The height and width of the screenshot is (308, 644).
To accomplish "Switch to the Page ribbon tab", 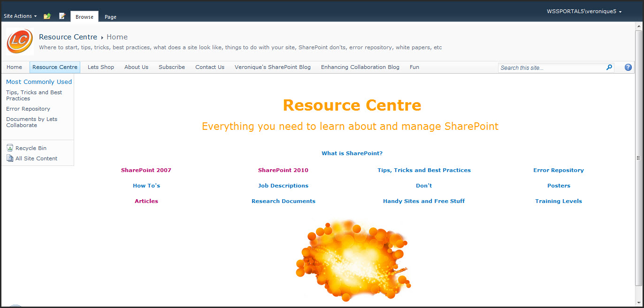I will pyautogui.click(x=110, y=17).
